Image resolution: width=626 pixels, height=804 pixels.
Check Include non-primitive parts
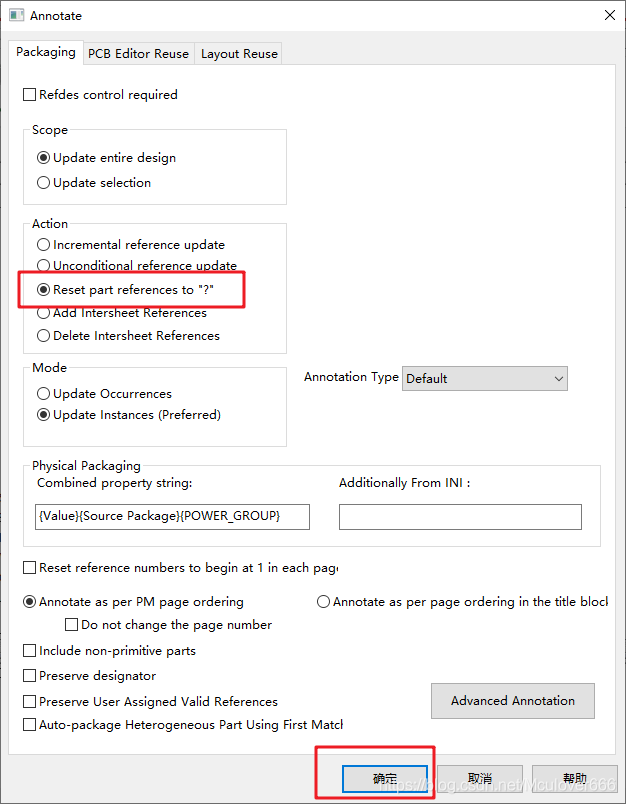[30, 651]
